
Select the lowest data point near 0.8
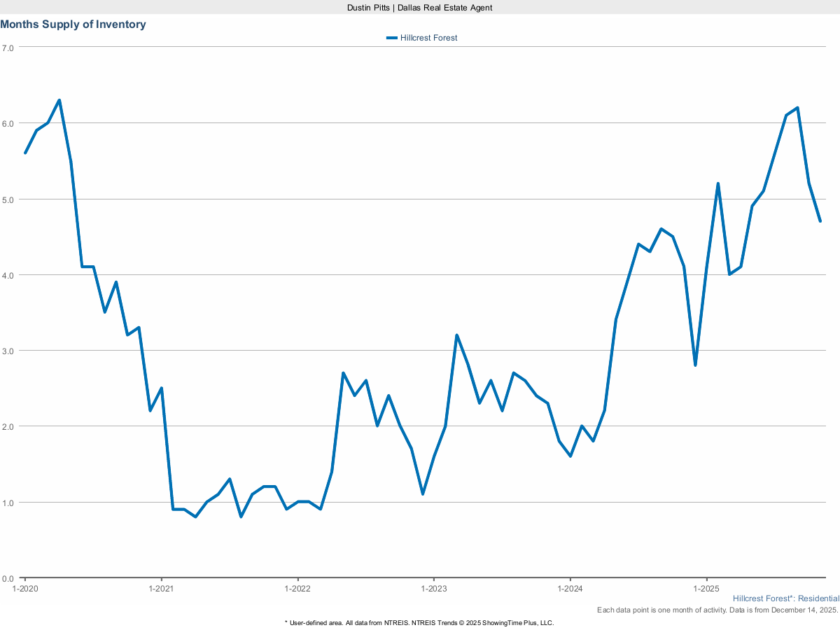tap(195, 517)
